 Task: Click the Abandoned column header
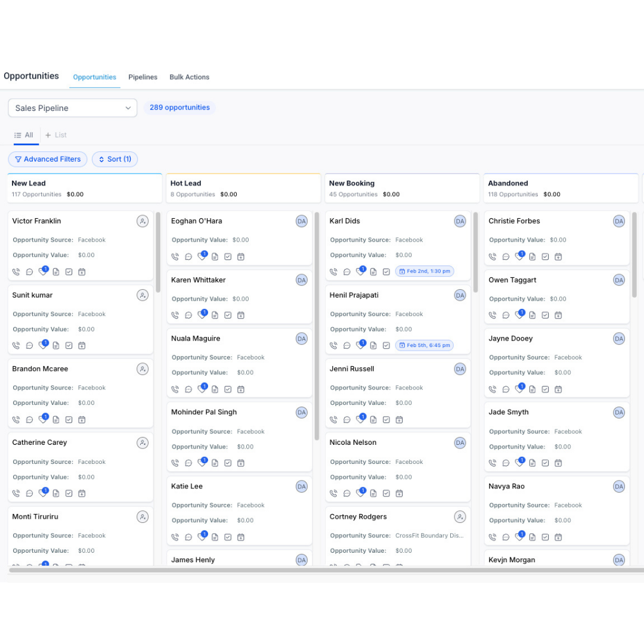tap(561, 188)
